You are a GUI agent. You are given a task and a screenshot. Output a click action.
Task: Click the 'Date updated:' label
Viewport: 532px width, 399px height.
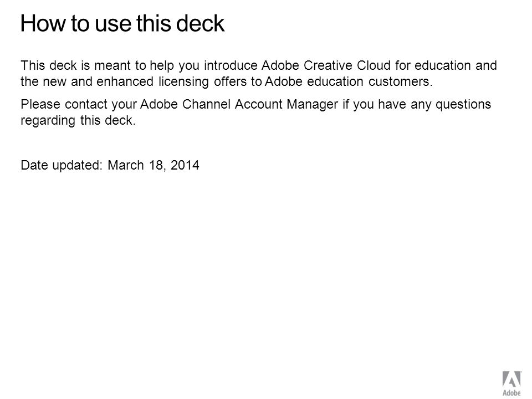[62, 165]
